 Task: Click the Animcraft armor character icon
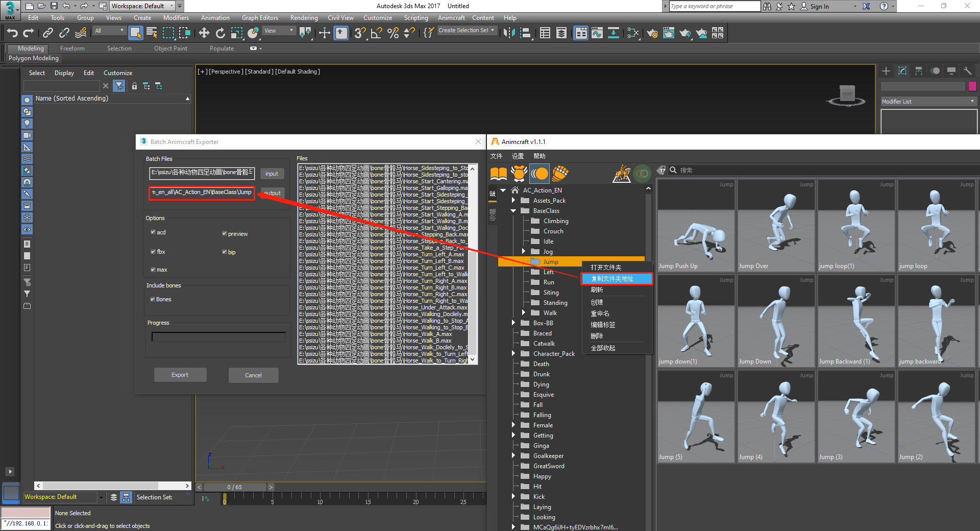519,174
